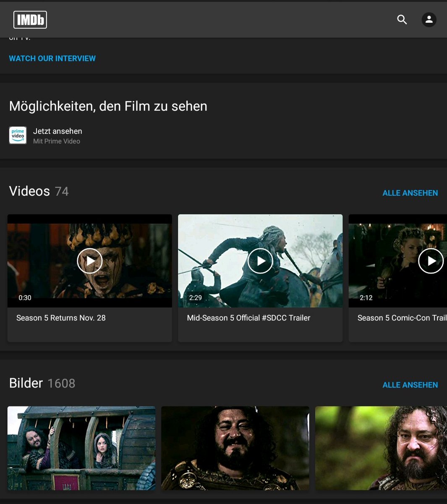The width and height of the screenshot is (447, 504).
Task: Click the 2:29 duration label
Action: coord(196,298)
